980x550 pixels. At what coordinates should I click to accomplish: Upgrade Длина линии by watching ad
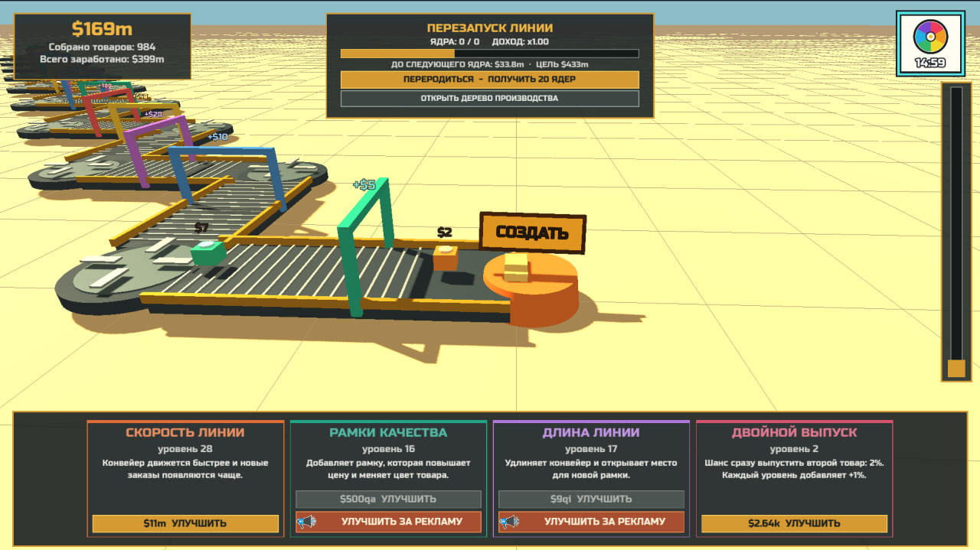pos(591,522)
